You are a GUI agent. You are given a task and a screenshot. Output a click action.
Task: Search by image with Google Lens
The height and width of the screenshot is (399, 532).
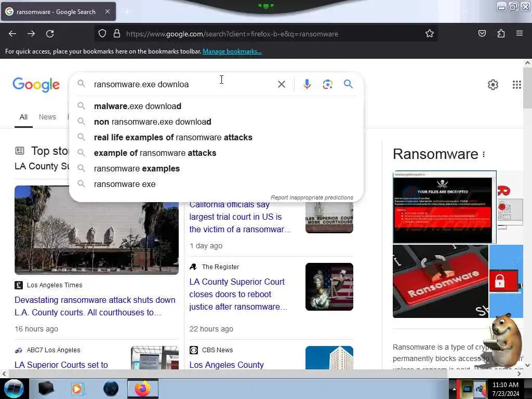coord(327,84)
